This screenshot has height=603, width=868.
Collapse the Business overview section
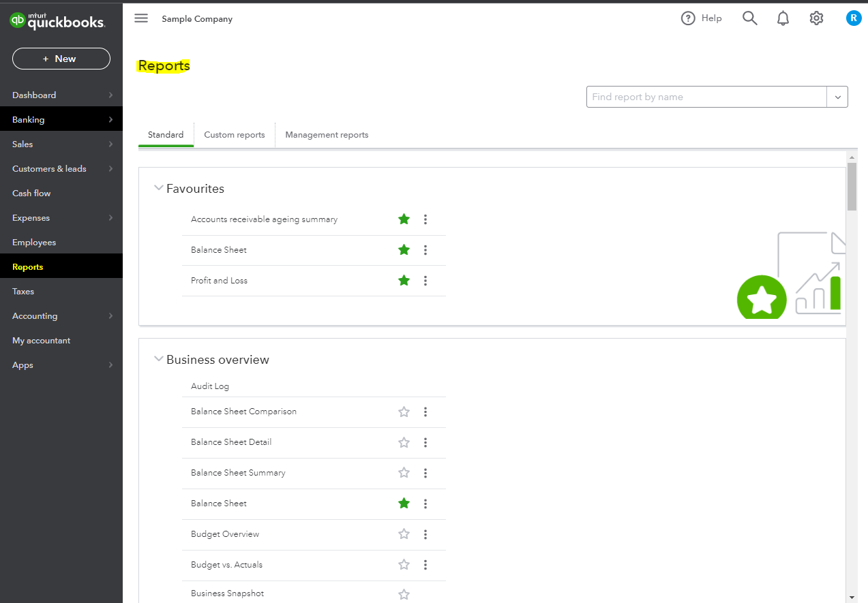point(159,360)
